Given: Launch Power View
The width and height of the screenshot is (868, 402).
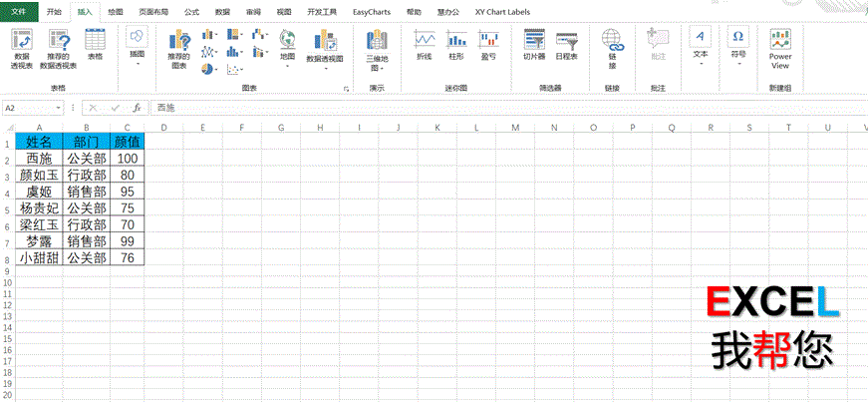Looking at the screenshot, I should coord(779,47).
